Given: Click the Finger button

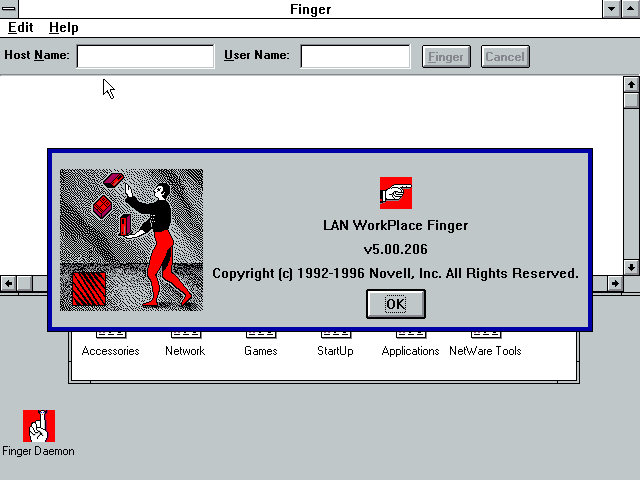Looking at the screenshot, I should tap(446, 56).
